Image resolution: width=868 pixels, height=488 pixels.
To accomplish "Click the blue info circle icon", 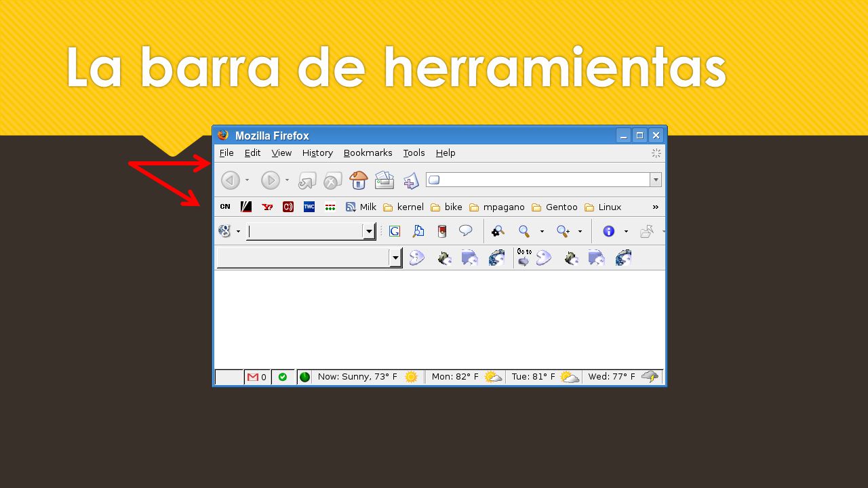I will [608, 231].
